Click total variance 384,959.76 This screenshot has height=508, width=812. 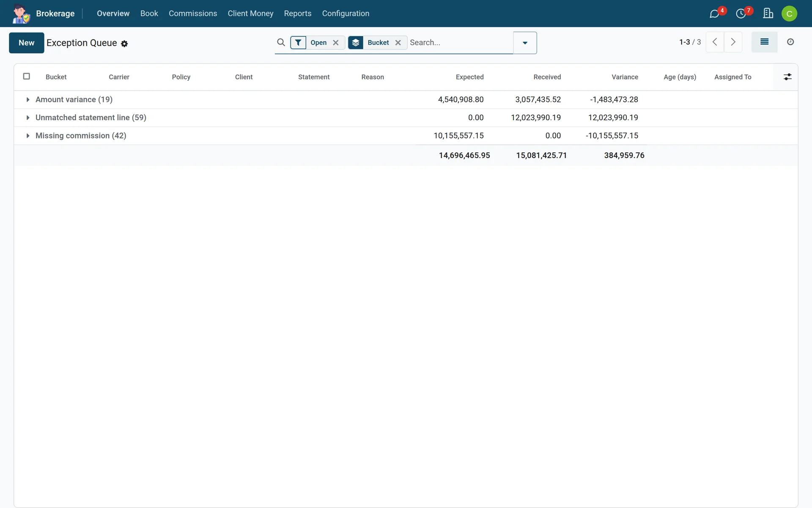pos(624,155)
